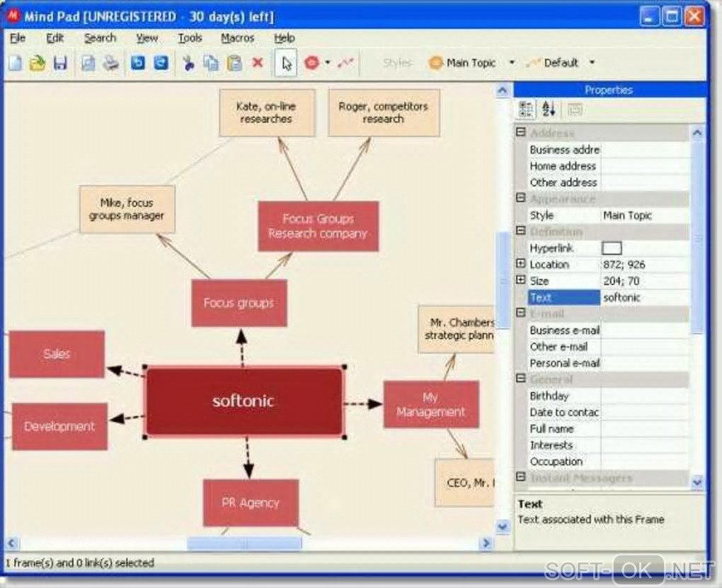Open the Edit menu
722x588 pixels.
click(x=55, y=38)
